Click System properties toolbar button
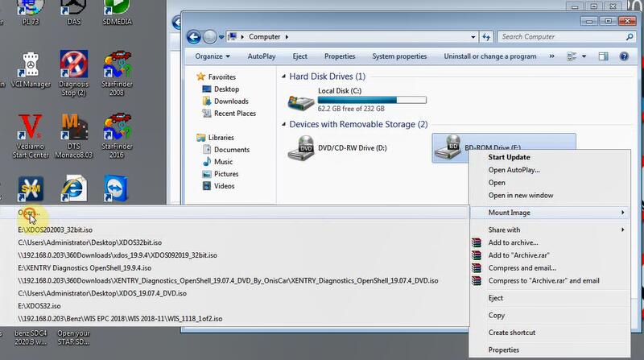This screenshot has width=644, height=360. tap(399, 56)
